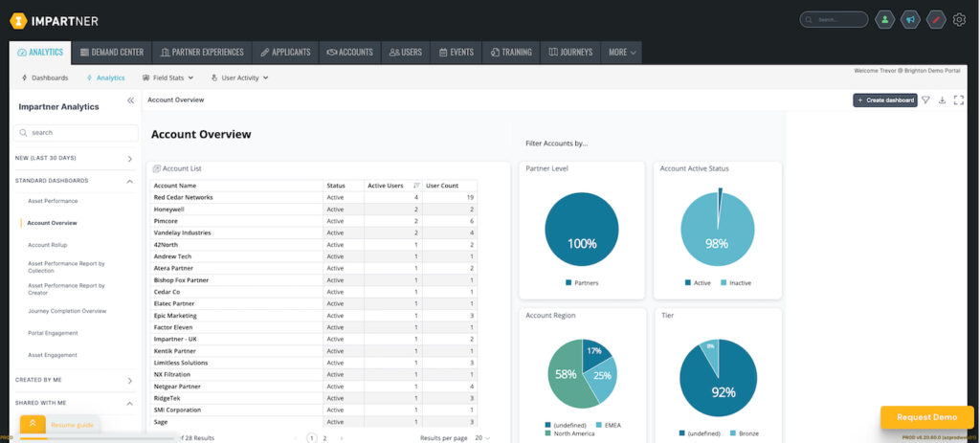
Task: Open Asset Engagement dashboard
Action: pyautogui.click(x=52, y=355)
